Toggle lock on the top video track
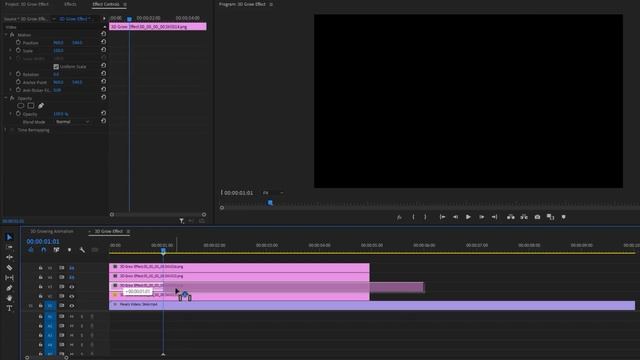Screen dimensions: 640x360 pos(40,268)
